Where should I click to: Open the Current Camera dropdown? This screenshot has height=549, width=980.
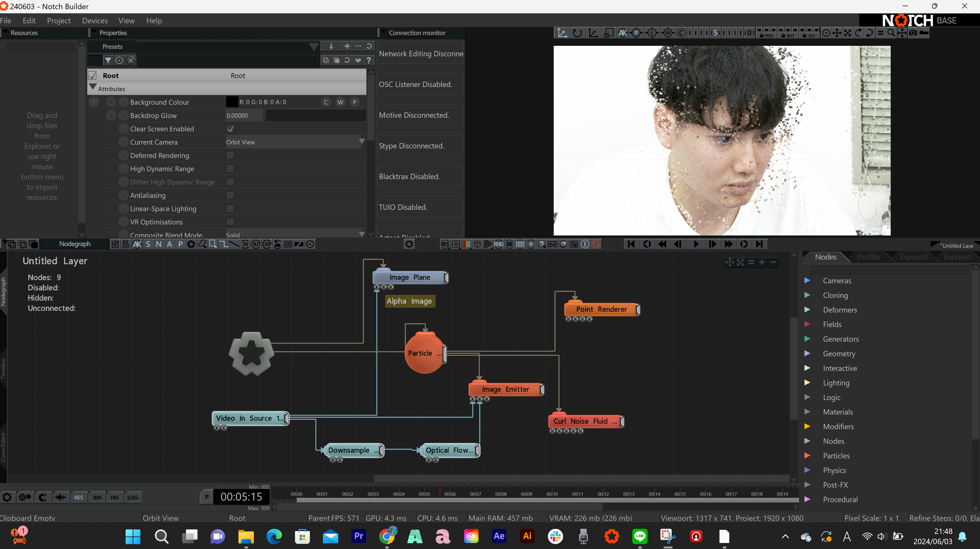pyautogui.click(x=361, y=142)
